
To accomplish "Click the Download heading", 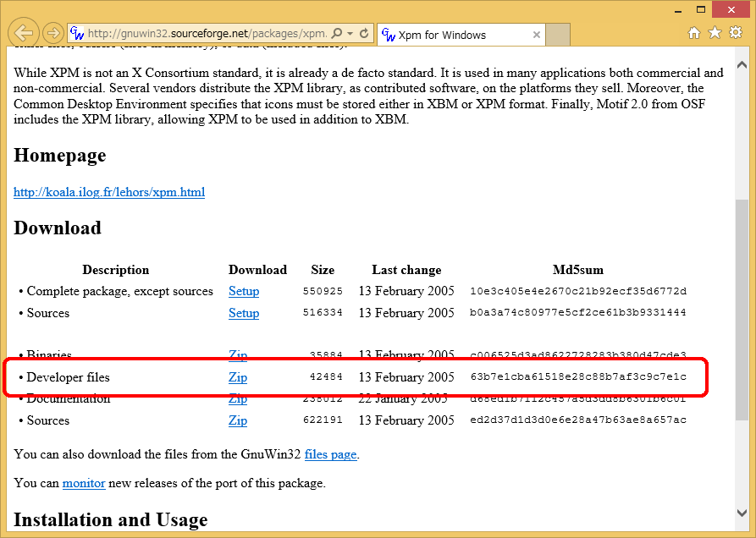I will (x=58, y=228).
